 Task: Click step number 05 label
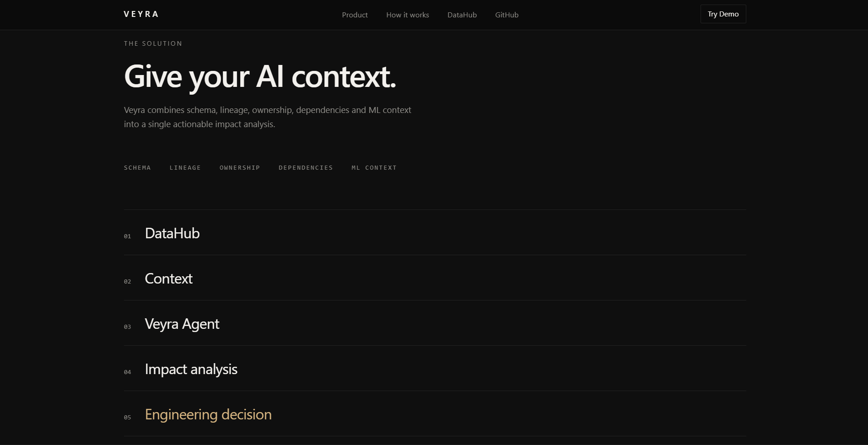(x=127, y=418)
